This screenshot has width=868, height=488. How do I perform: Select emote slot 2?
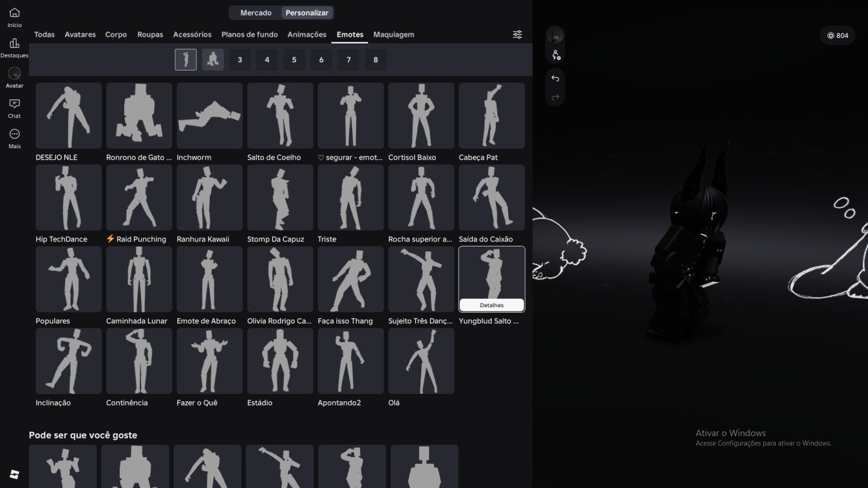tap(213, 60)
